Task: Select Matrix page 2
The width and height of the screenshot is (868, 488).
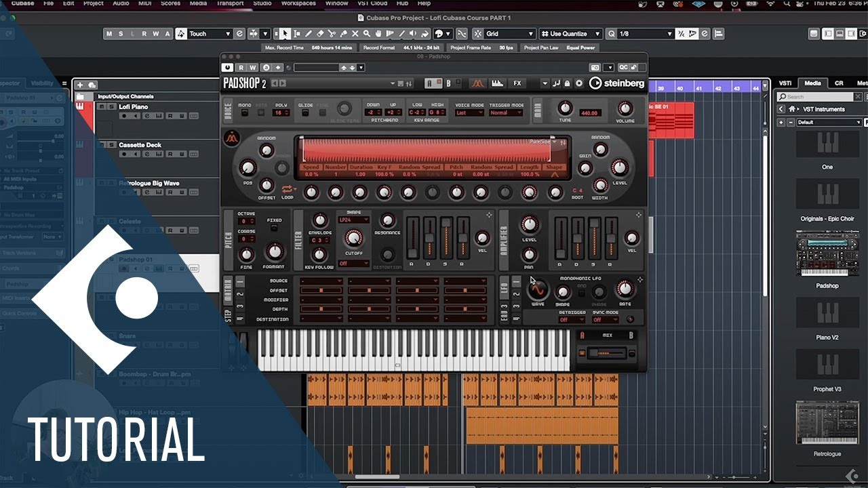Action: click(x=240, y=296)
